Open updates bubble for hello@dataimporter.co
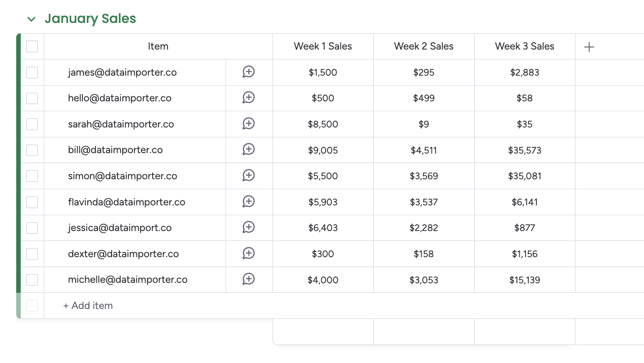644x363 pixels. coord(249,98)
